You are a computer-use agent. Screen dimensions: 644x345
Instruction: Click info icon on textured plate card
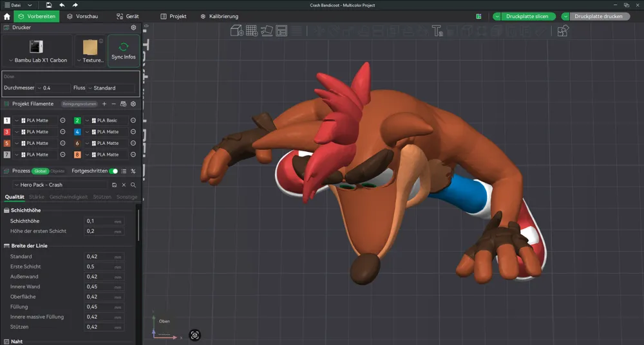(x=101, y=41)
